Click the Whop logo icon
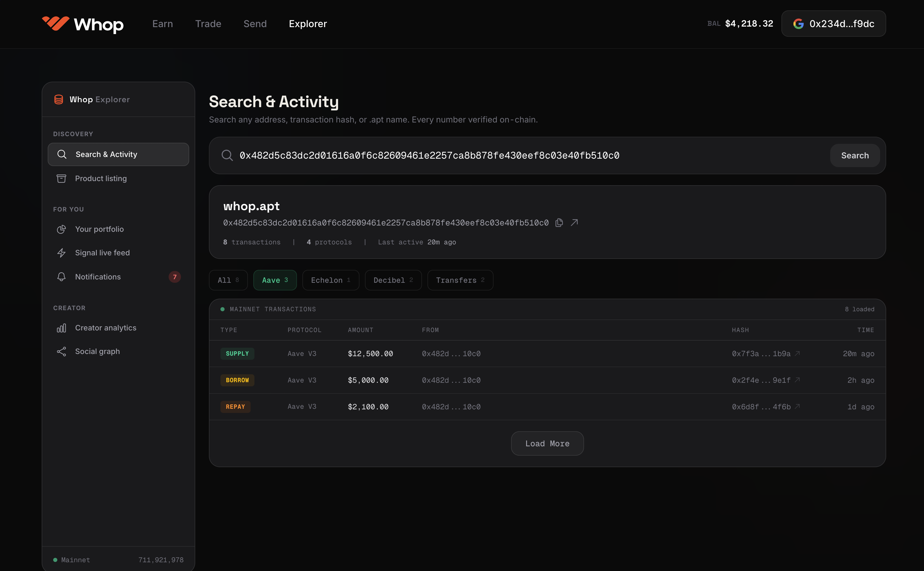The width and height of the screenshot is (924, 571). coord(56,23)
